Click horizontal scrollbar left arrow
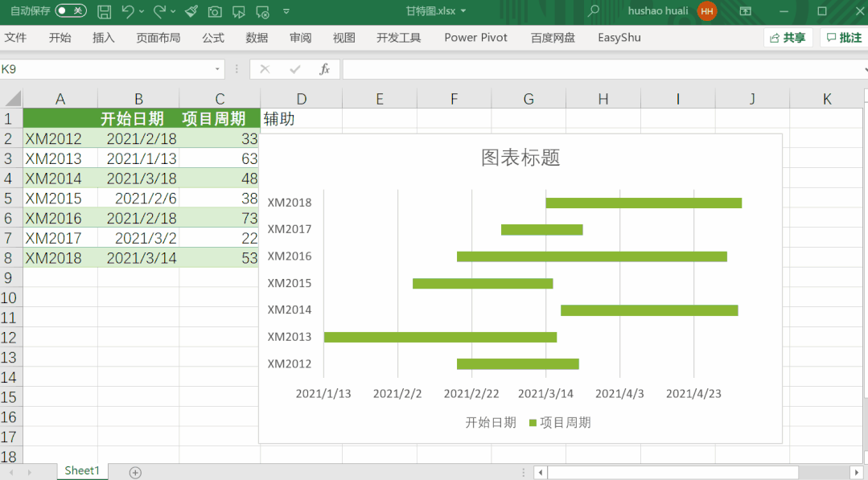This screenshot has width=868, height=480. coord(541,472)
